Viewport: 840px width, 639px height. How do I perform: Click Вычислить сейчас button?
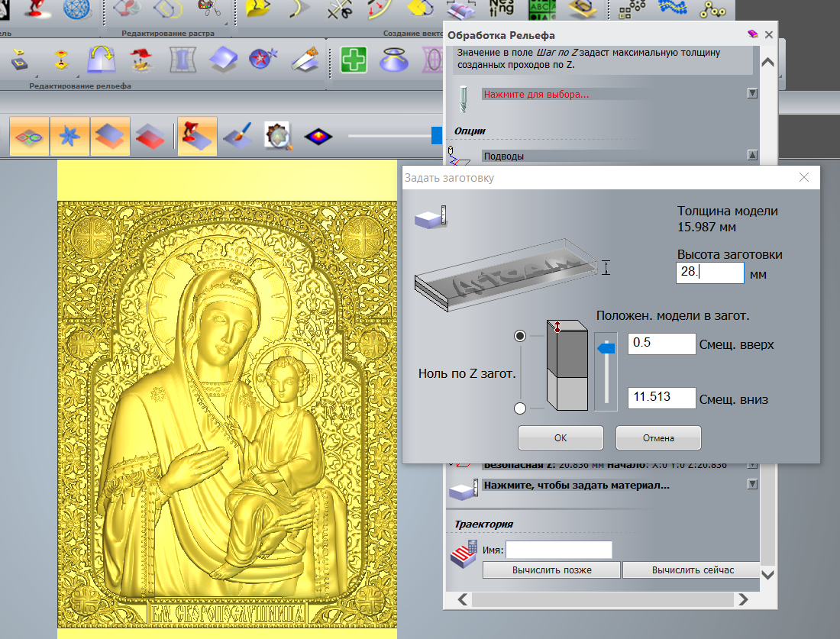pyautogui.click(x=692, y=570)
